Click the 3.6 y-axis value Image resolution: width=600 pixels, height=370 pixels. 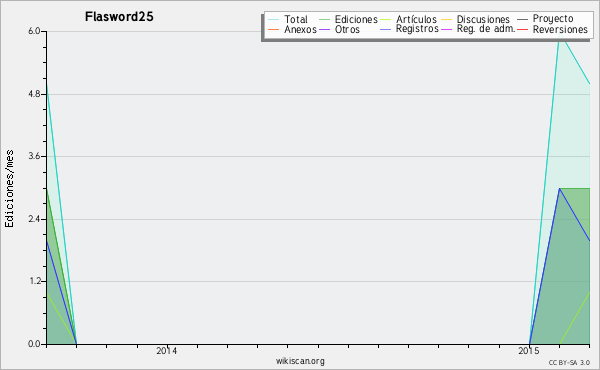point(34,156)
